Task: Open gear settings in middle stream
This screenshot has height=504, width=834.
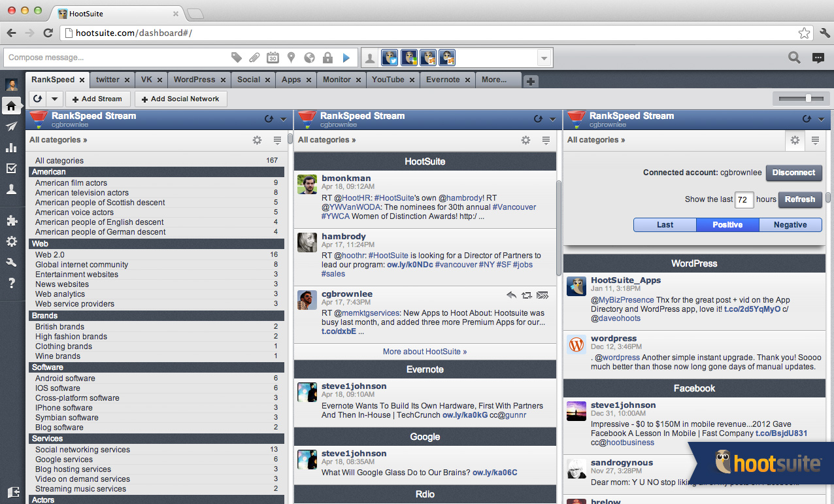Action: [x=525, y=140]
